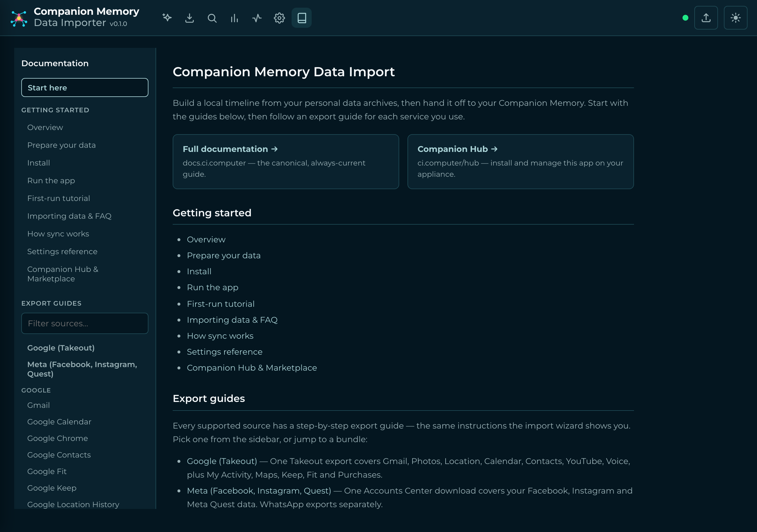
Task: Focus the Filter sources input field
Action: 85,323
